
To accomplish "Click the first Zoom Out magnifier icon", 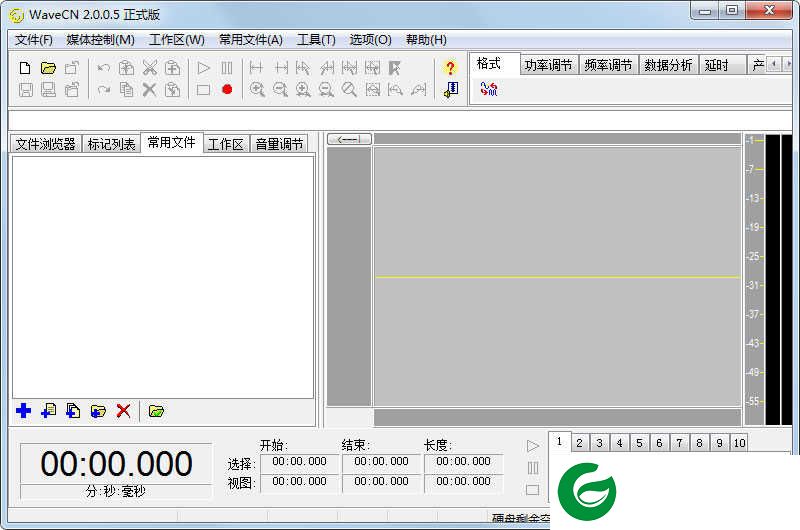I will click(280, 90).
